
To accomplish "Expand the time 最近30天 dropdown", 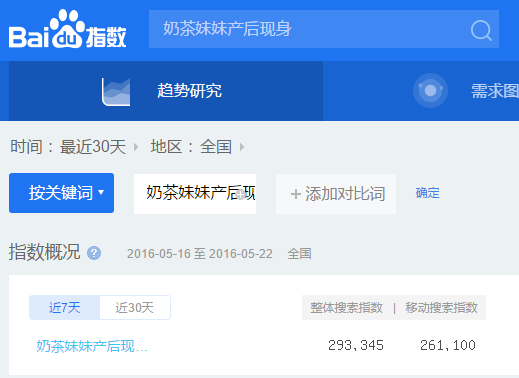I will (99, 147).
